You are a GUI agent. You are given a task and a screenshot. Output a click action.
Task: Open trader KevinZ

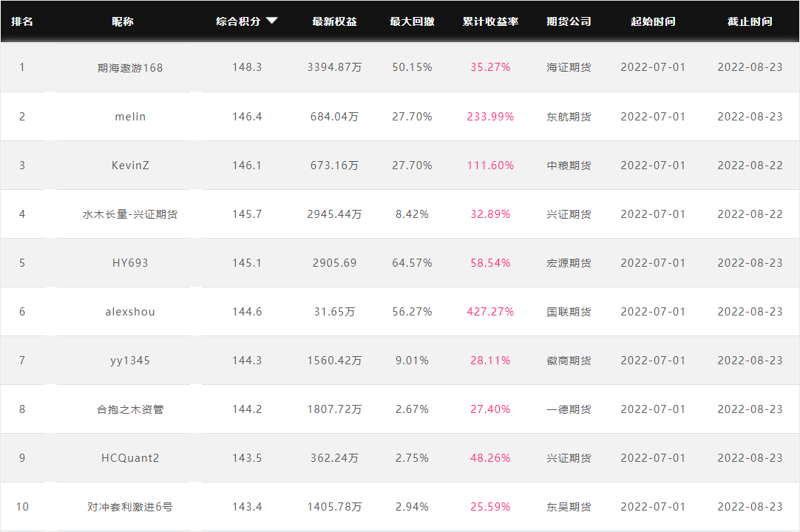tap(130, 166)
